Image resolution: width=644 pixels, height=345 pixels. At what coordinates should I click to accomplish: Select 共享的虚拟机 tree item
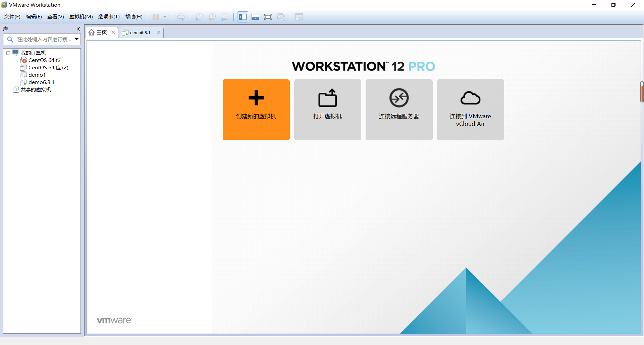pyautogui.click(x=36, y=90)
